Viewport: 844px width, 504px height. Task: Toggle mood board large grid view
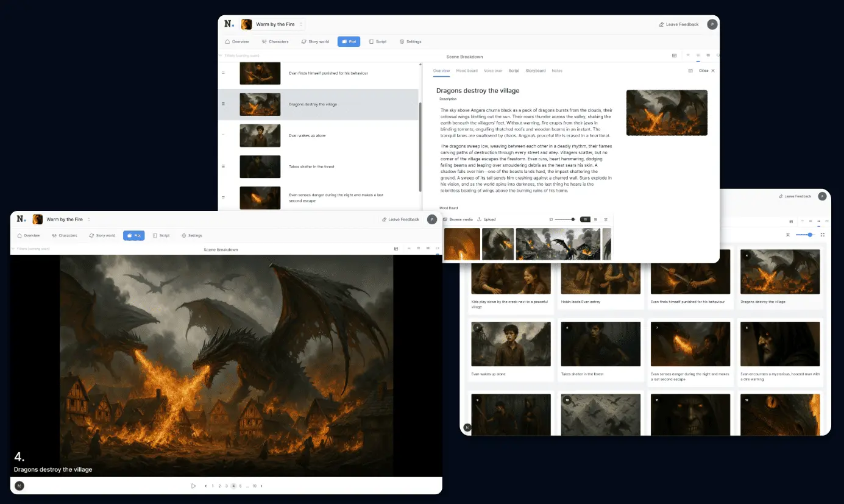(x=585, y=219)
